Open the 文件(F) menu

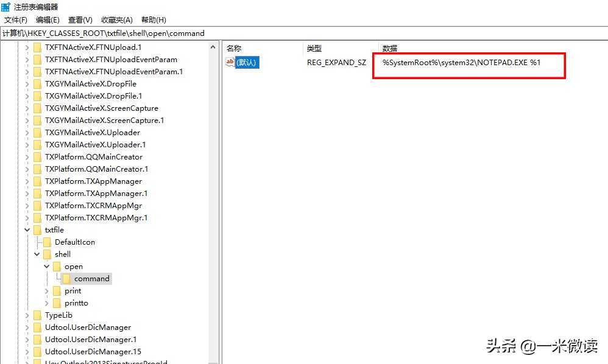pyautogui.click(x=15, y=19)
